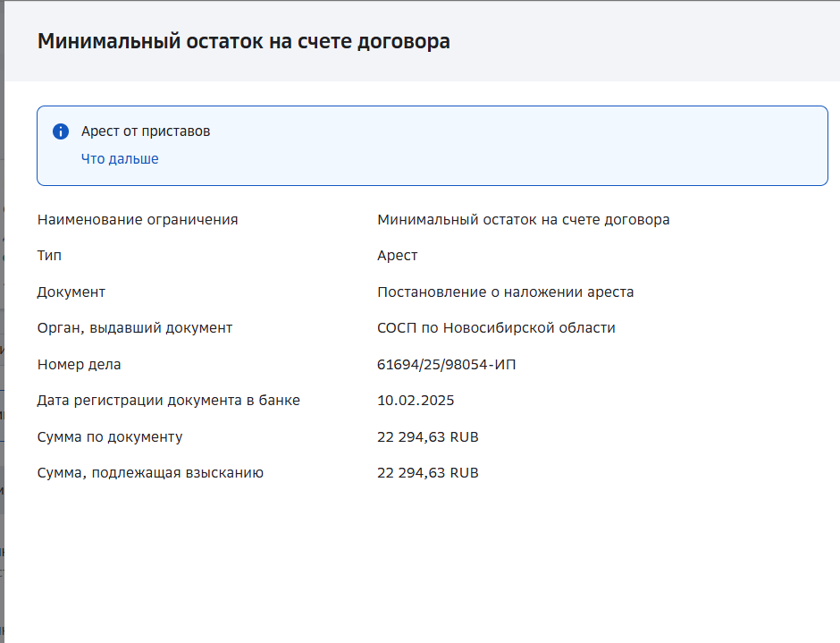The image size is (840, 643).
Task: Select "Постановление о наложении ареста"
Action: pos(505,292)
